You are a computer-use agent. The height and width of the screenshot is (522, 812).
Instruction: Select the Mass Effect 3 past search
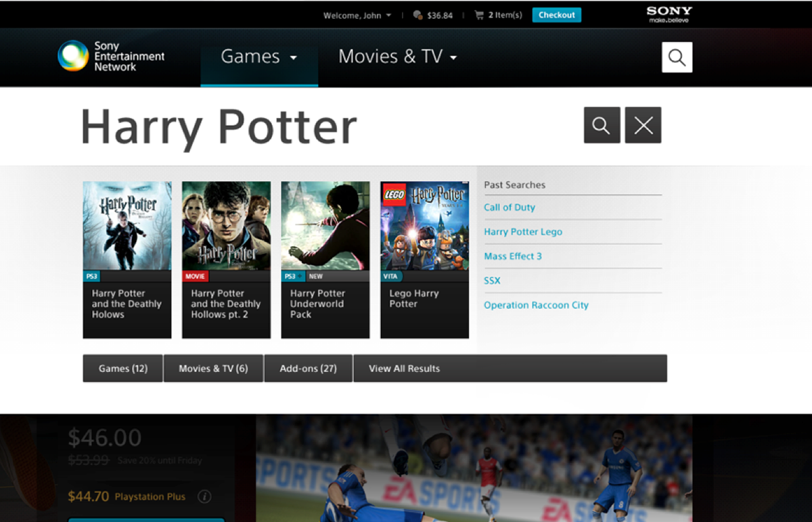pos(513,256)
